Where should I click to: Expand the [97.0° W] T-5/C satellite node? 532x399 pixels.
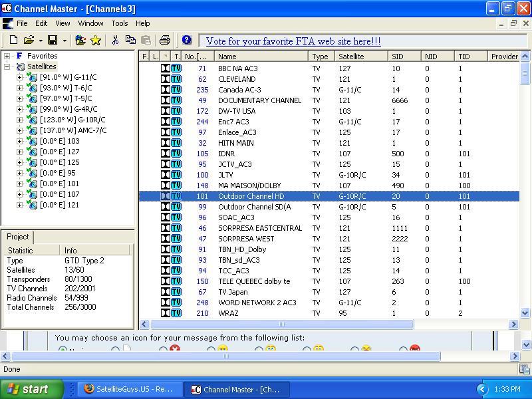pyautogui.click(x=19, y=98)
